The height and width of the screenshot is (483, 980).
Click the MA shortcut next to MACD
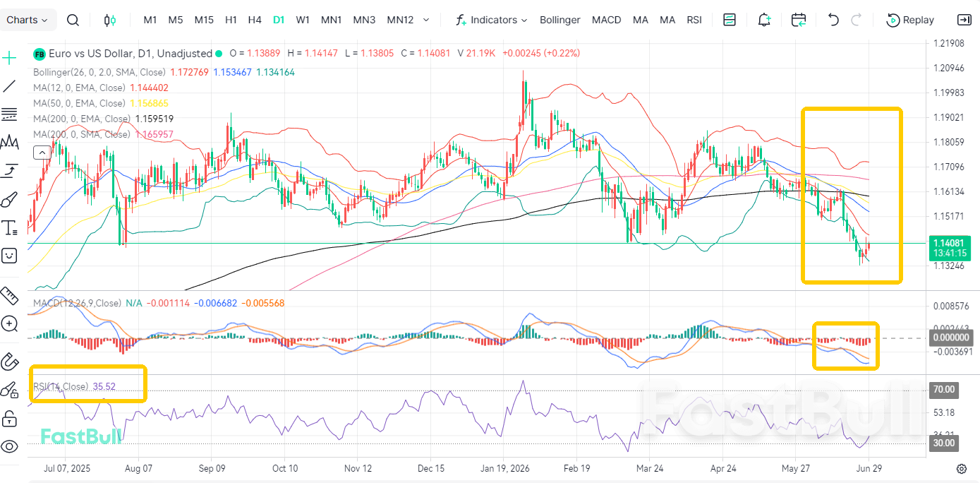(x=641, y=20)
